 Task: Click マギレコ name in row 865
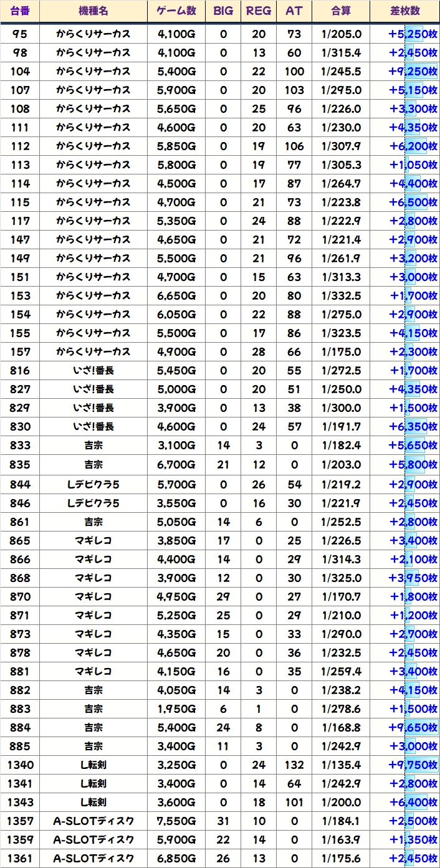click(93, 540)
